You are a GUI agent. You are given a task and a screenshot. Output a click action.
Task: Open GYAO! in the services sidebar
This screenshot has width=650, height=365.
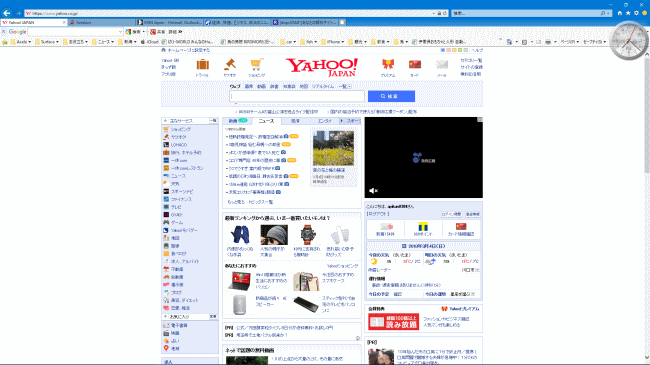click(x=176, y=215)
